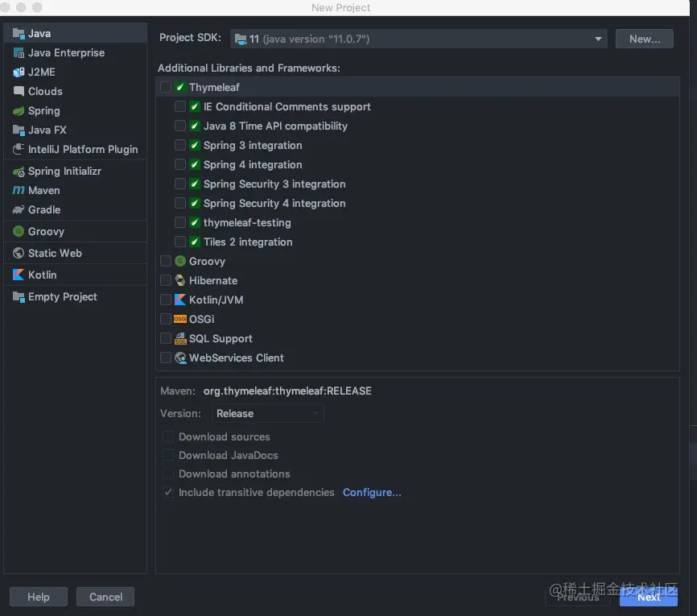The height and width of the screenshot is (616, 697).
Task: Enable the SQL Support checkbox
Action: 166,338
